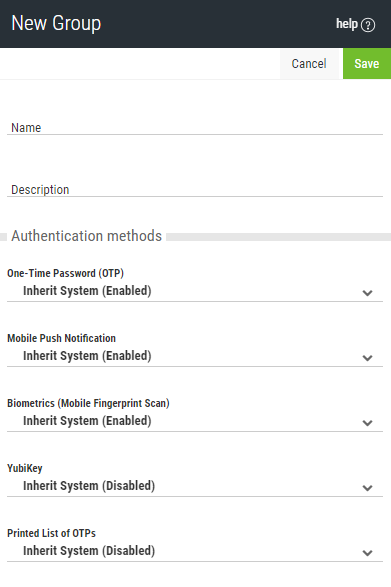The width and height of the screenshot is (391, 587).
Task: Open the Biometrics (Mobile Fingerprint Scan) dropdown
Action: (195, 421)
